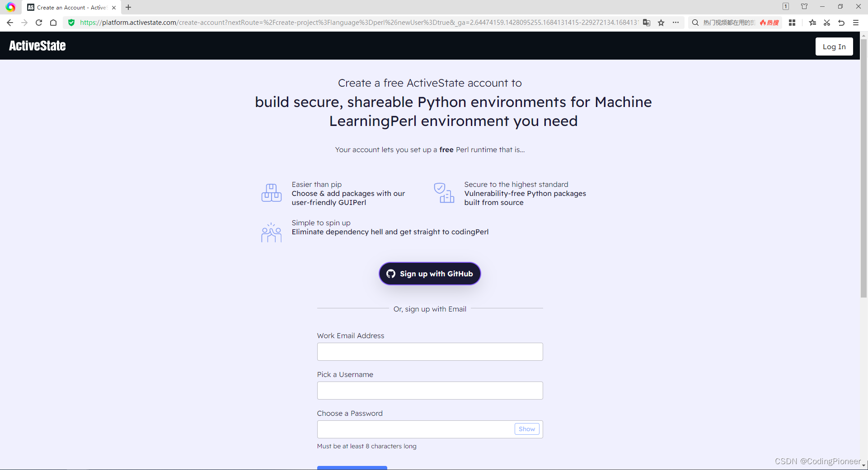Go to browser home page icon

53,23
